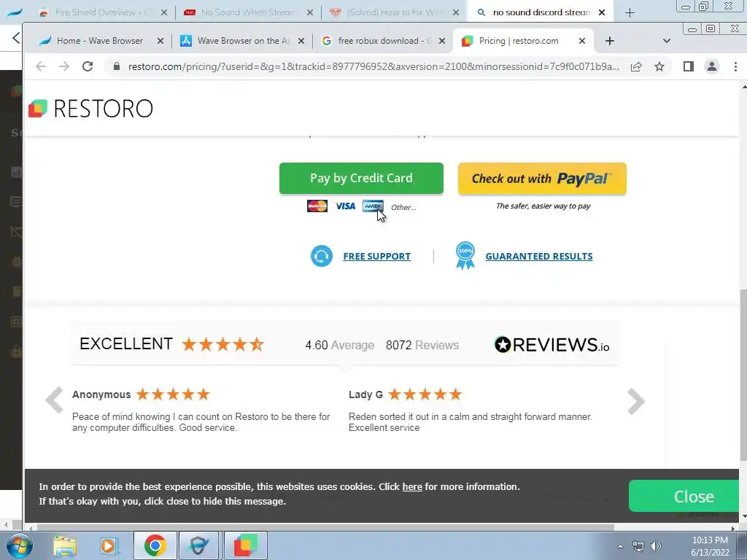
Task: Switch to Wave Browser on the App tab
Action: pos(243,41)
